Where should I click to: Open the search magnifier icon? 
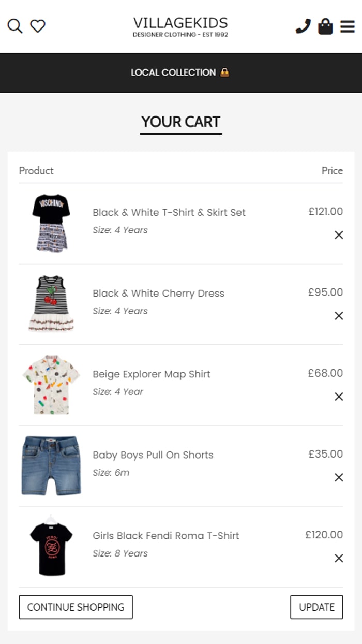(x=15, y=26)
